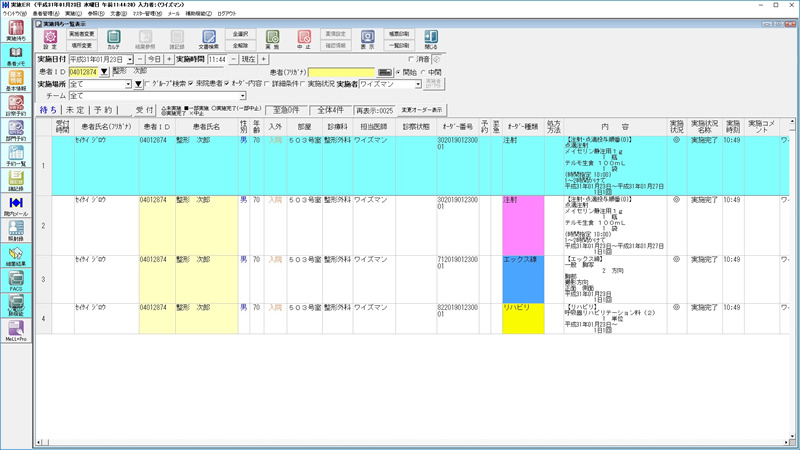Click the 現在 time button
Image resolution: width=800 pixels, height=450 pixels.
[x=248, y=60]
